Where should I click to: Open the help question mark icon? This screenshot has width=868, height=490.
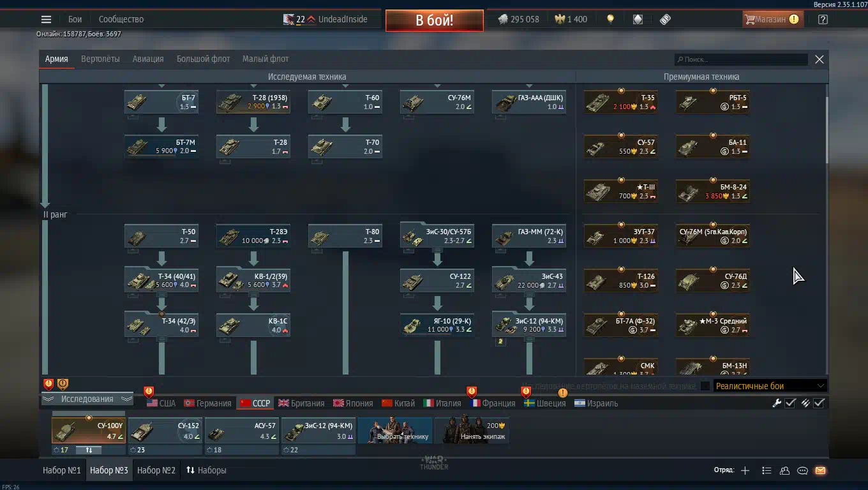[x=823, y=19]
